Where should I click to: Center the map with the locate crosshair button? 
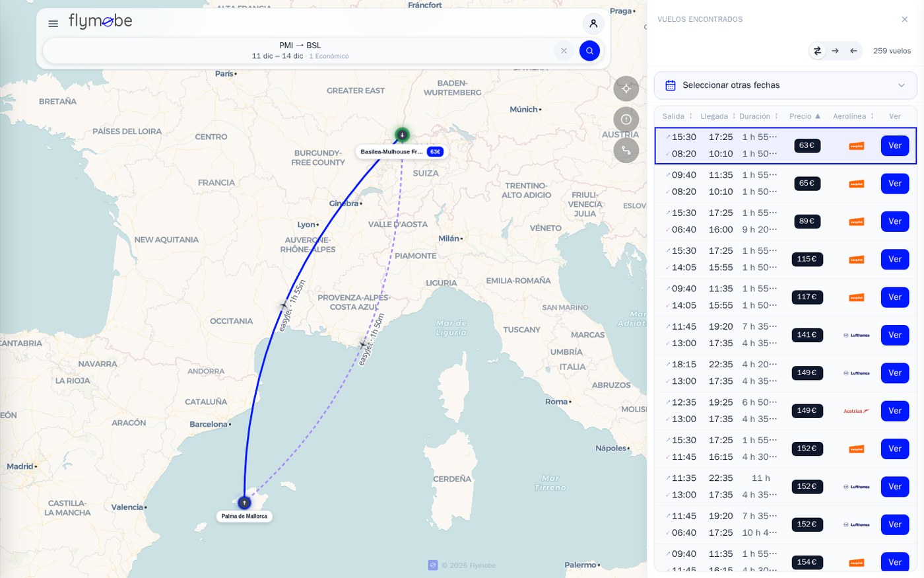[626, 89]
